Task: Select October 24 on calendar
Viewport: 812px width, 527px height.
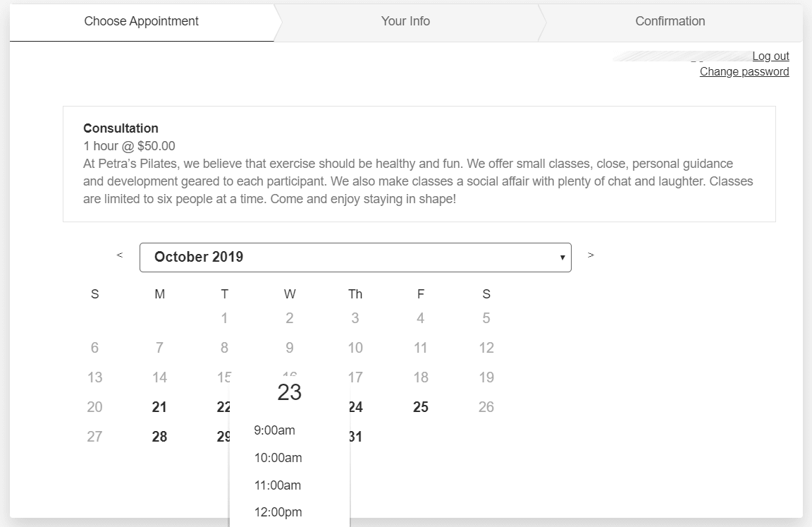Action: pyautogui.click(x=356, y=407)
